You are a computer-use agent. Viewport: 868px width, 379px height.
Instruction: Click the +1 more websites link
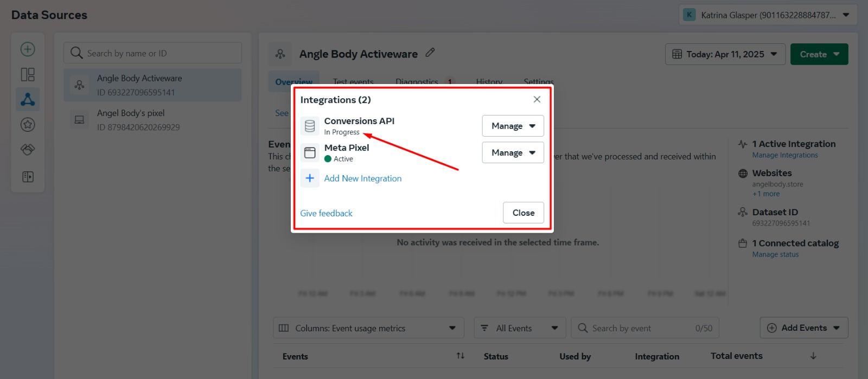pos(766,194)
